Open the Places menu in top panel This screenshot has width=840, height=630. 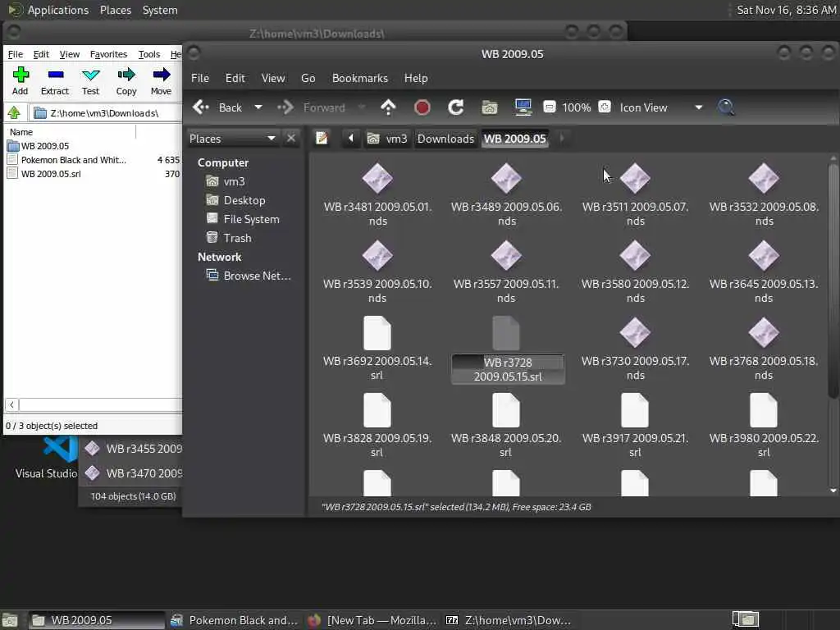(115, 10)
